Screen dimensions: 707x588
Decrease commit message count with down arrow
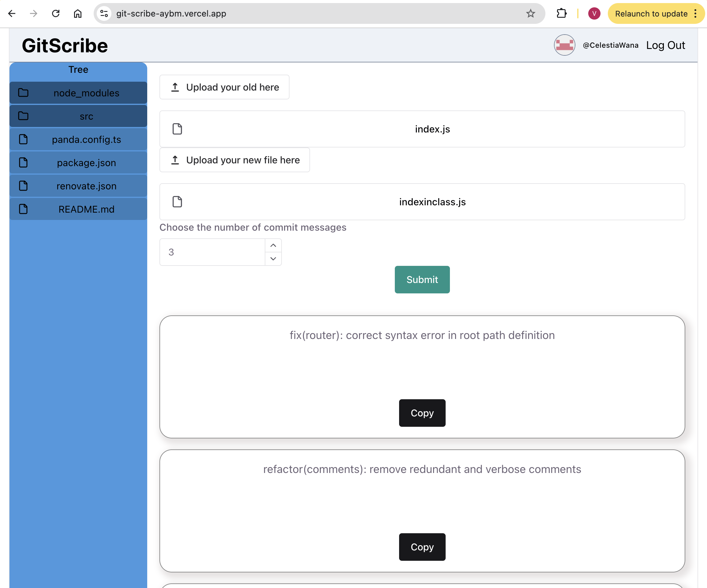(273, 259)
